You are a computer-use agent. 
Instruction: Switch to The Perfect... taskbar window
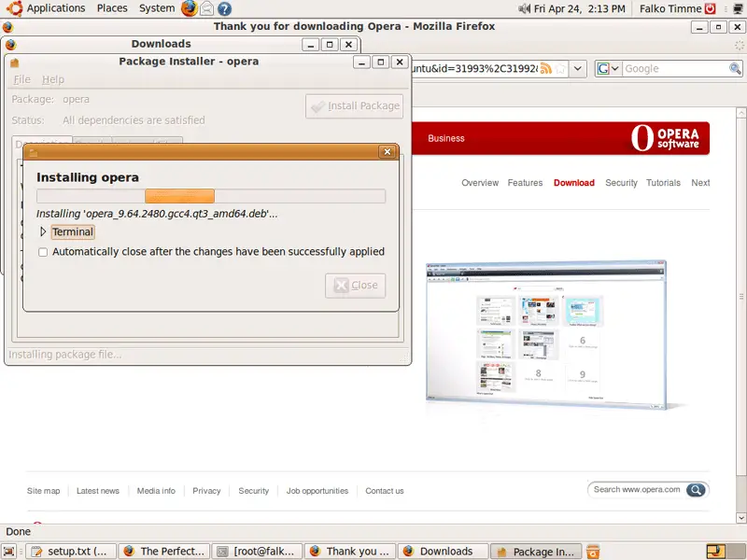click(164, 552)
